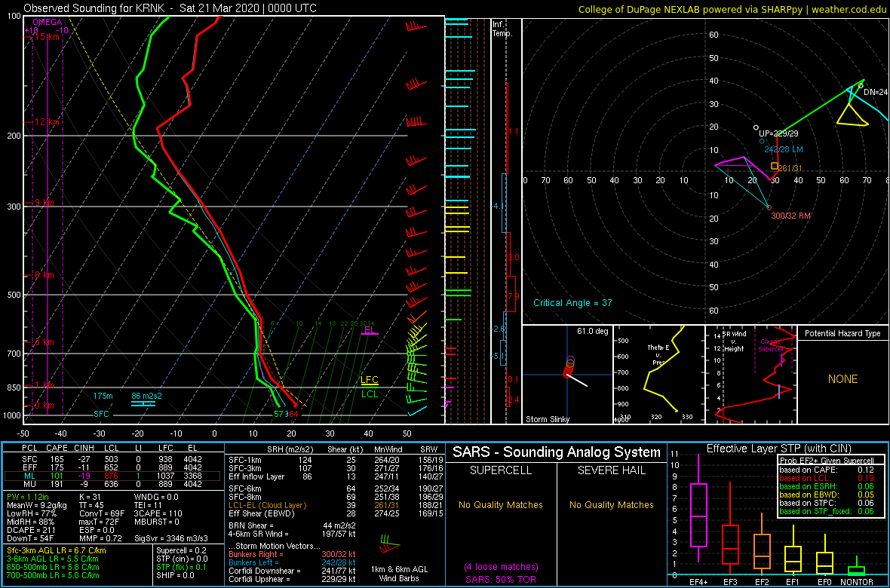Viewport: 890px width, 588px height.
Task: Click the Theta-E v. Pres plot
Action: [658, 375]
